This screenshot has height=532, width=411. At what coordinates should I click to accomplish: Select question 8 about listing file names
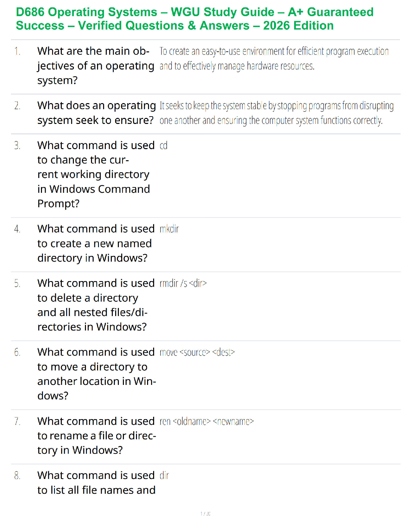tap(96, 483)
